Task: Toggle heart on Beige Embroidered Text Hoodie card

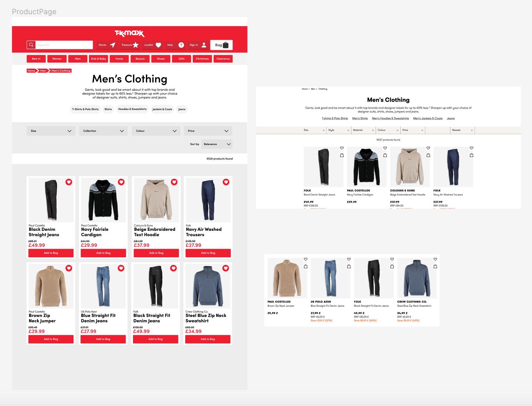Action: coord(174,182)
